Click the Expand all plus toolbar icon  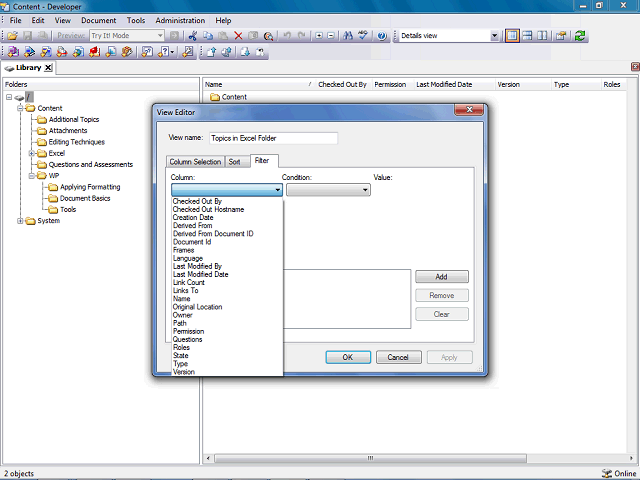[x=319, y=36]
